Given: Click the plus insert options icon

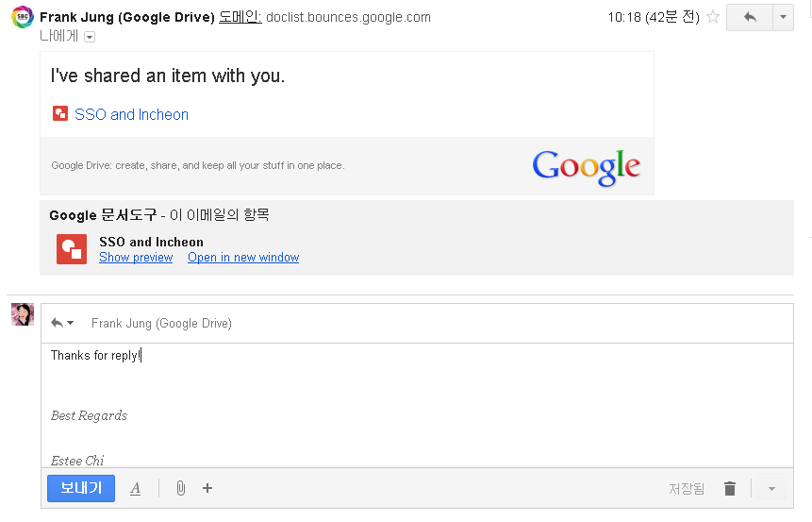Looking at the screenshot, I should click(x=207, y=488).
